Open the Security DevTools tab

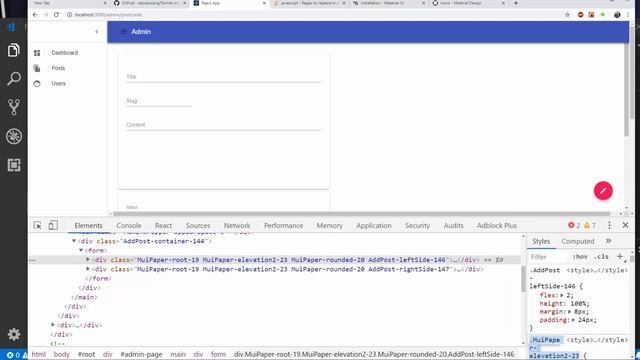point(417,225)
